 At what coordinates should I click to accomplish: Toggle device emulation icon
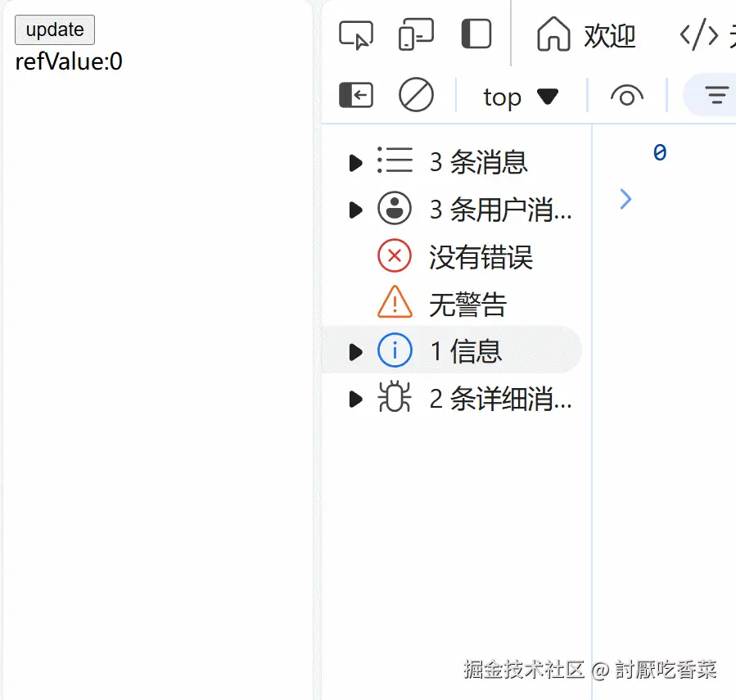click(416, 34)
